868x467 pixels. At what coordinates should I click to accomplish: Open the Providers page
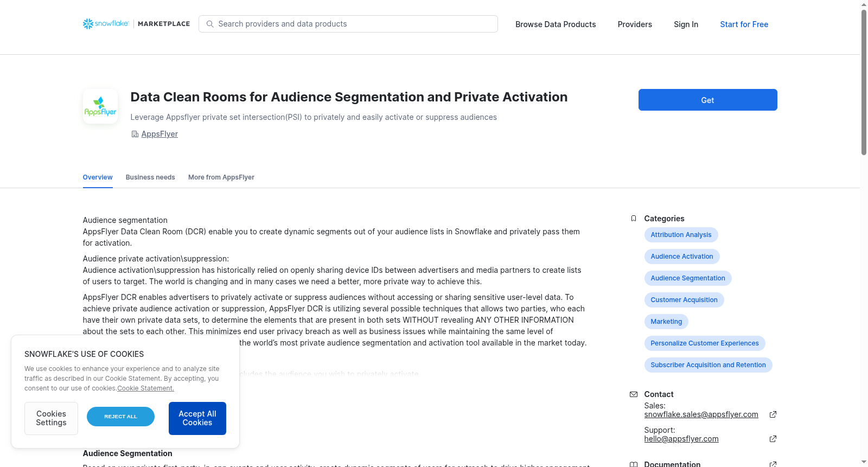[635, 24]
